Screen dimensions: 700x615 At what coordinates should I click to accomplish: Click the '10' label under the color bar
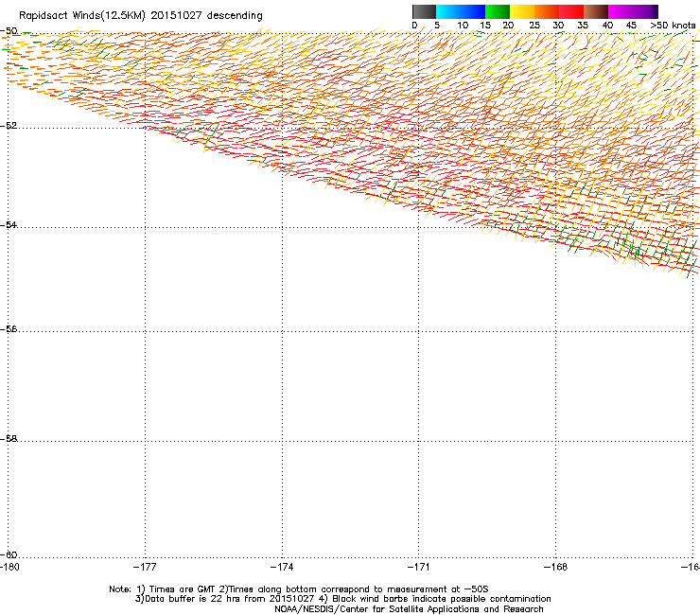tap(463, 26)
